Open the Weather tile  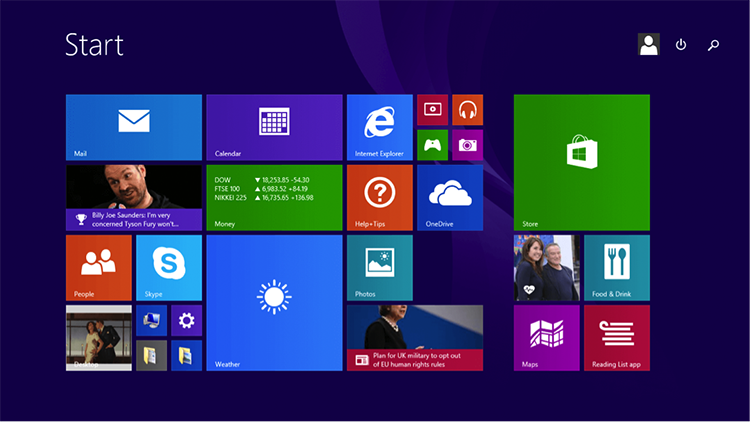tap(275, 303)
